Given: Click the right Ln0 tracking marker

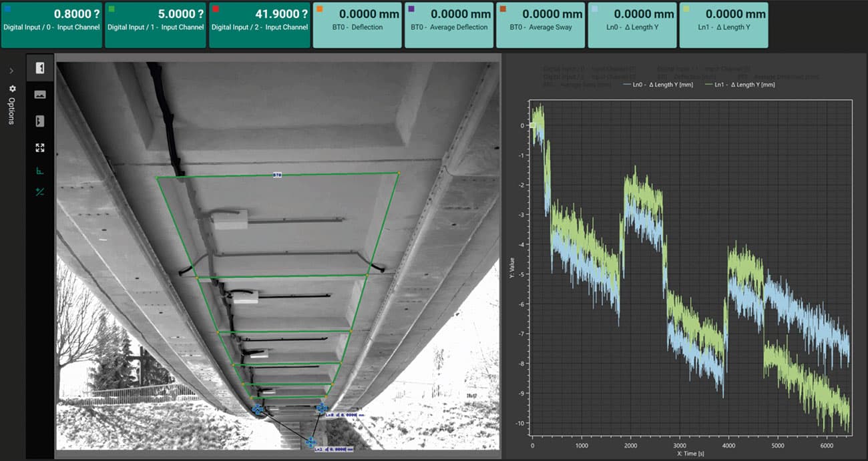Looking at the screenshot, I should (x=322, y=407).
